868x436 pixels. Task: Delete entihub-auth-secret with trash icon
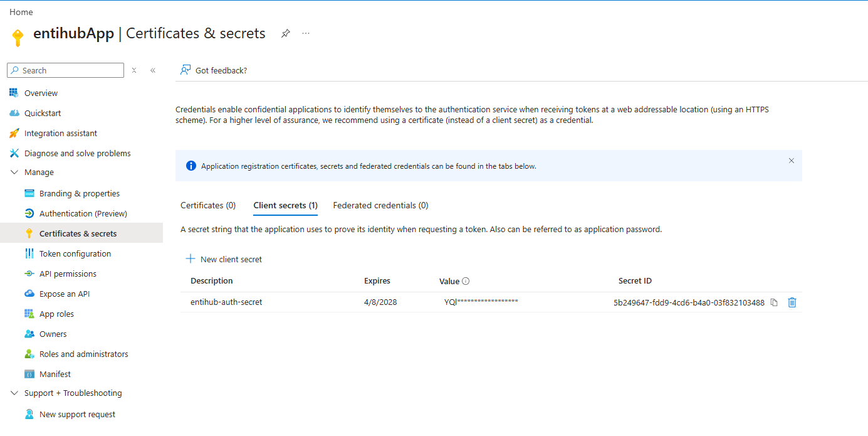coord(792,302)
